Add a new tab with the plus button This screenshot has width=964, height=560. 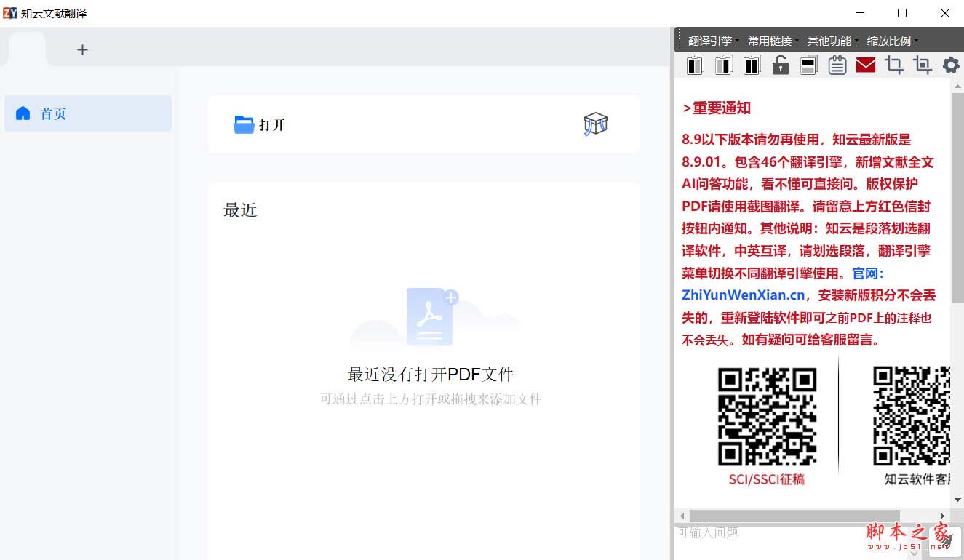click(x=82, y=49)
